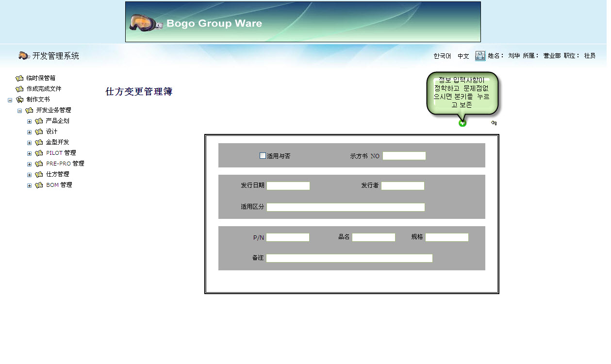Click the 作成完成文件 folder icon
611x364 pixels.
19,89
